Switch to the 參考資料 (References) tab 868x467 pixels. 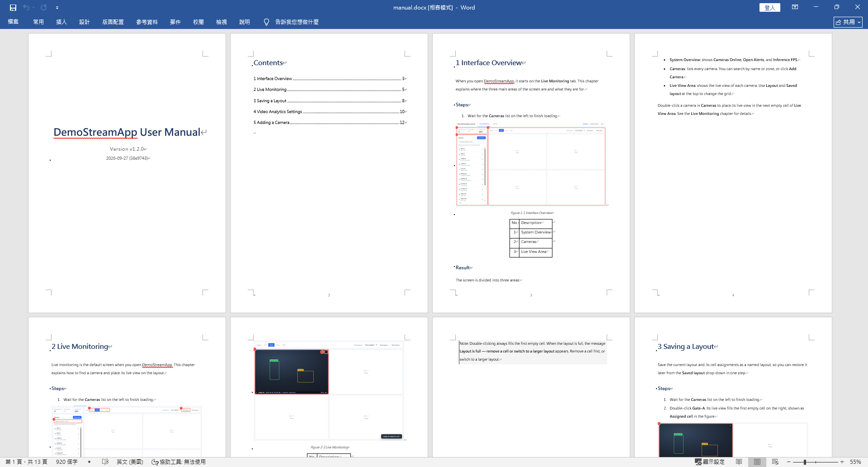(x=147, y=22)
